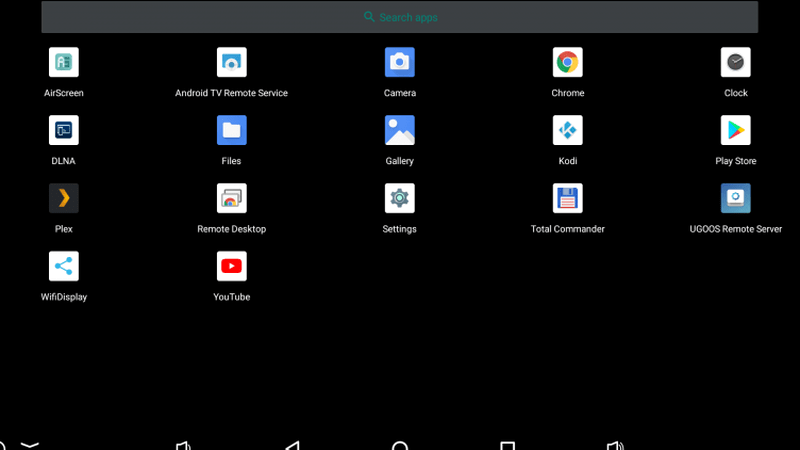Launch the Chrome browser
The height and width of the screenshot is (450, 800).
coord(567,62)
